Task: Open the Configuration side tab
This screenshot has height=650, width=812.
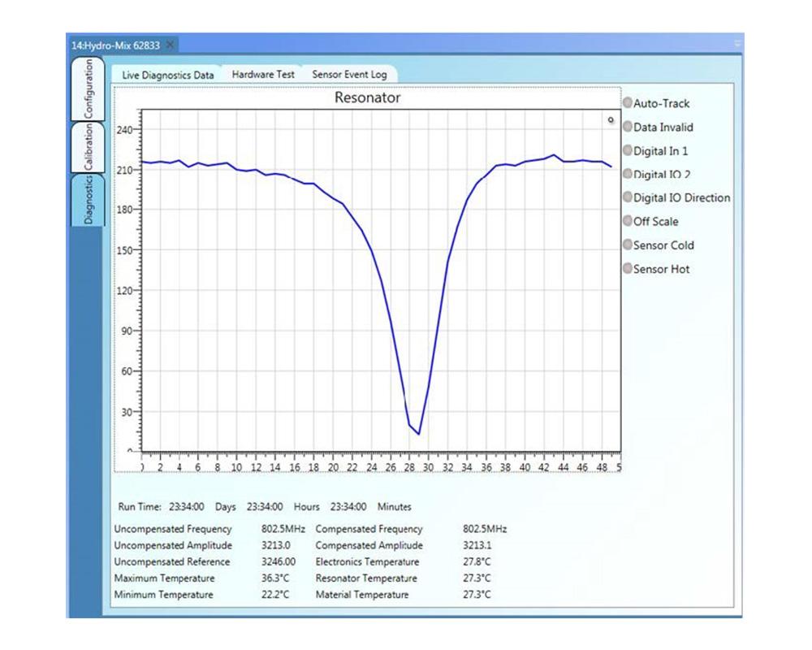Action: (88, 89)
